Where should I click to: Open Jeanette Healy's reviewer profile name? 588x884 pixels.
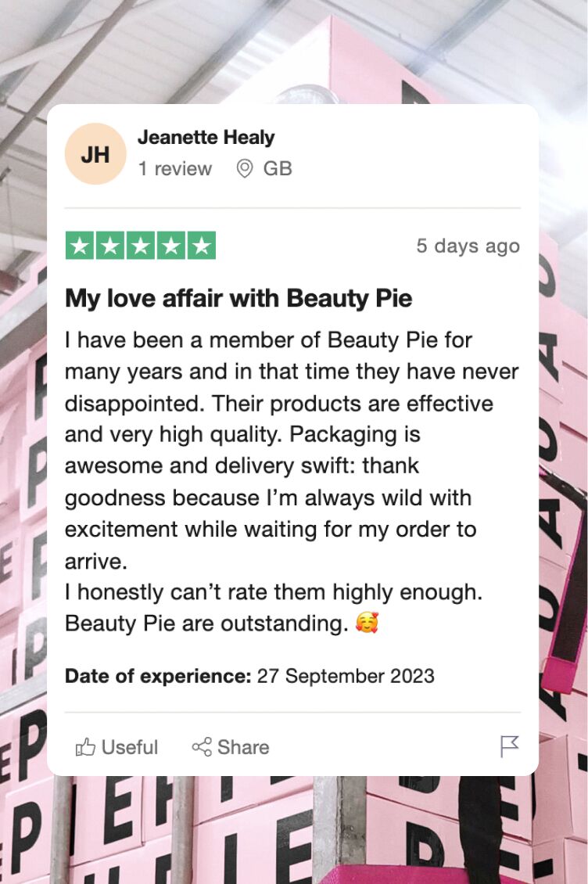tap(206, 138)
